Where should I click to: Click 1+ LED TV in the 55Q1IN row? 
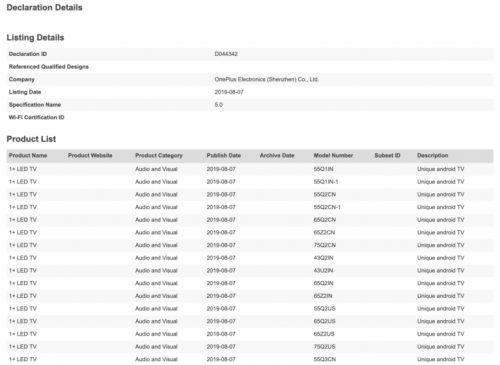coord(23,169)
